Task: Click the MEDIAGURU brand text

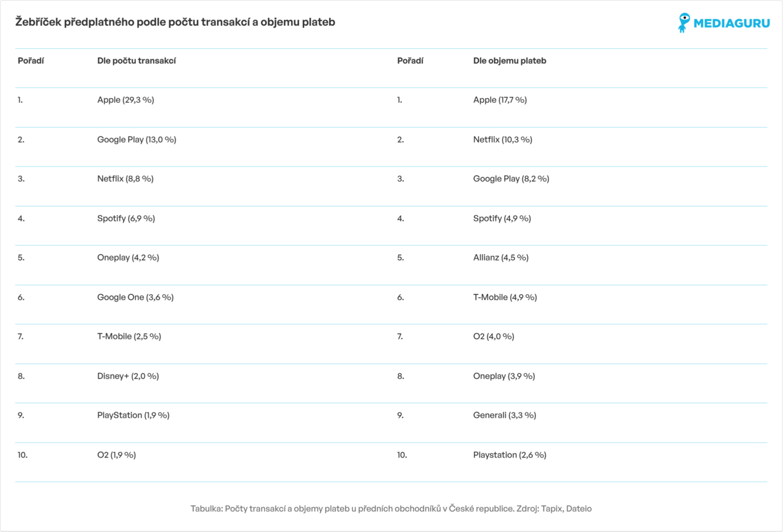Action: tap(730, 24)
